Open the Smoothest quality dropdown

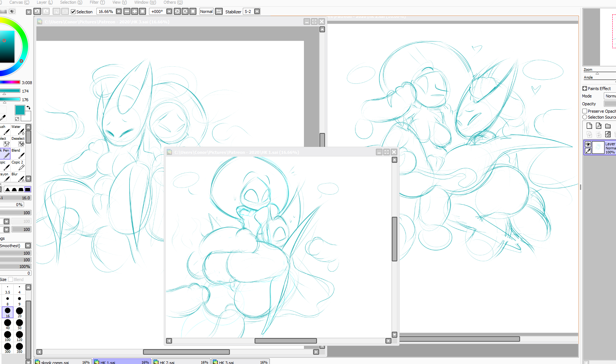click(28, 246)
